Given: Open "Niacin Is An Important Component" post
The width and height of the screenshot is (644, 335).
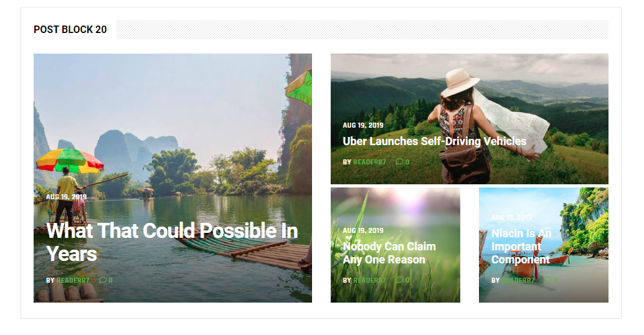Looking at the screenshot, I should [521, 247].
